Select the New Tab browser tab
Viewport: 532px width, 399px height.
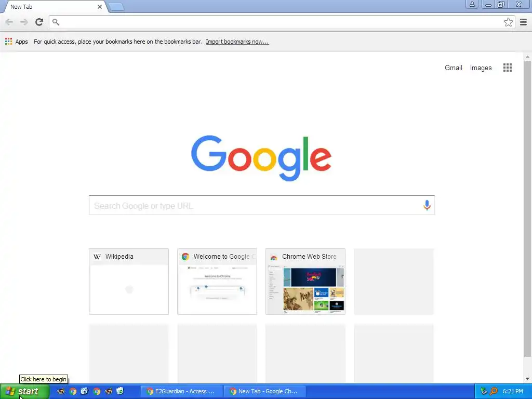tap(54, 7)
